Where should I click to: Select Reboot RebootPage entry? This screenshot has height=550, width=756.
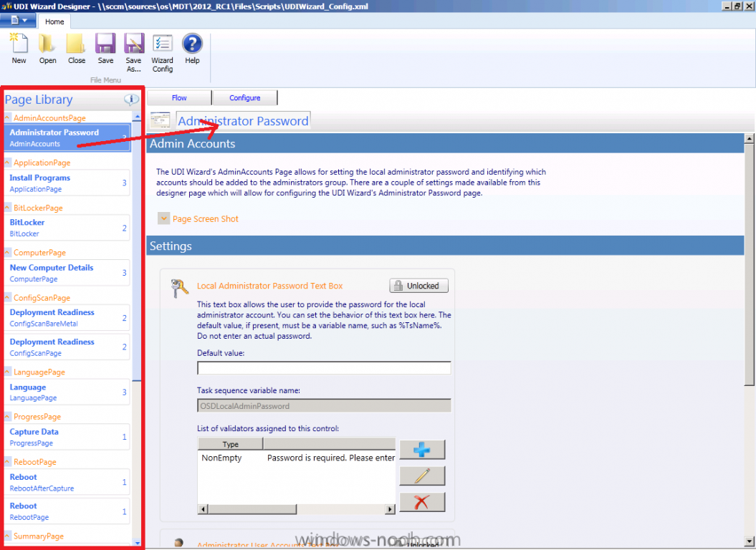coord(67,511)
